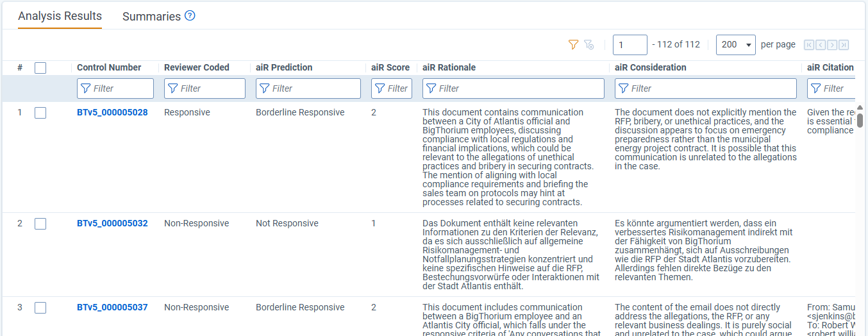
Task: Sort by aiR Score column header
Action: pyautogui.click(x=390, y=67)
